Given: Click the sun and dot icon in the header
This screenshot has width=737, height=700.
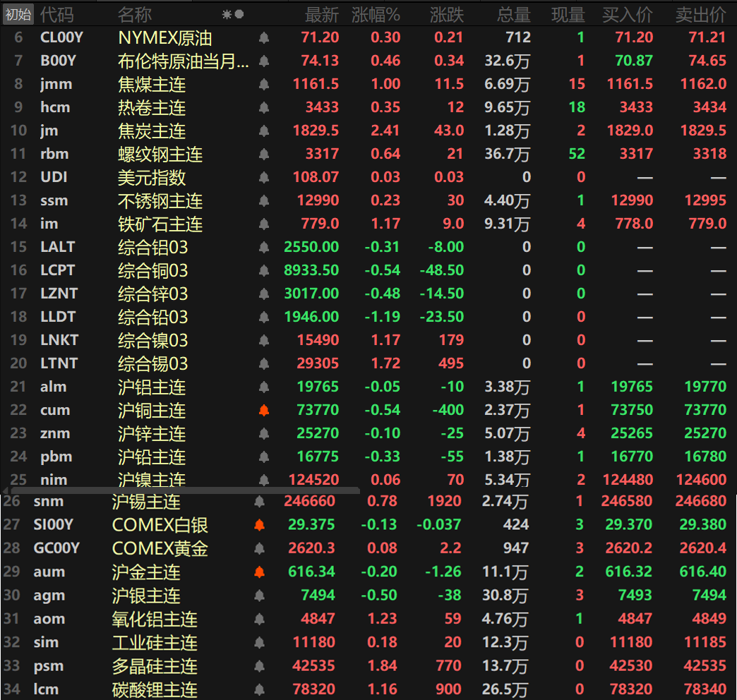Looking at the screenshot, I should (x=232, y=14).
